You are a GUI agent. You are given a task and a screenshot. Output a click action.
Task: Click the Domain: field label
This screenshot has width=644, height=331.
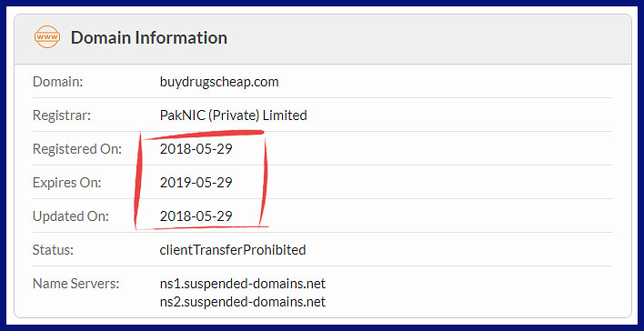pyautogui.click(x=58, y=82)
